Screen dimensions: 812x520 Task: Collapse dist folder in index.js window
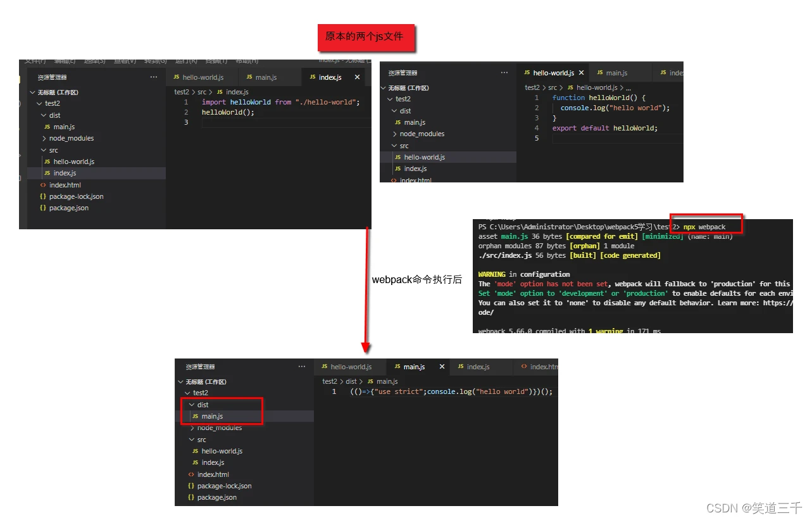point(44,115)
